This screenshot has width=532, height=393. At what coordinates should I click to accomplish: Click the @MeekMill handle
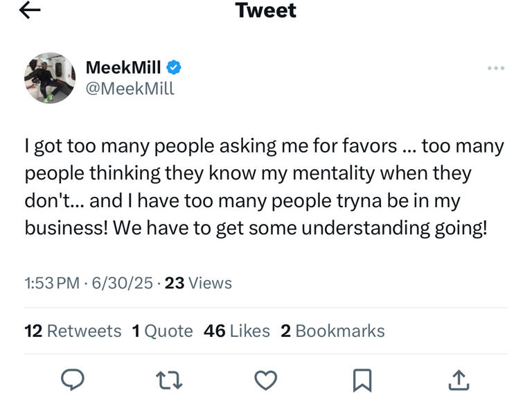tap(130, 89)
